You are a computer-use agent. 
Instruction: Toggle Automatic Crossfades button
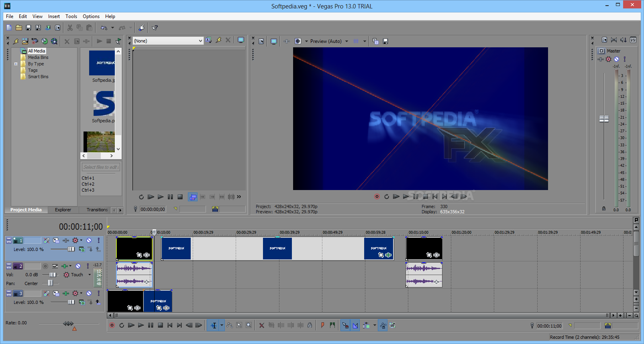[355, 325]
